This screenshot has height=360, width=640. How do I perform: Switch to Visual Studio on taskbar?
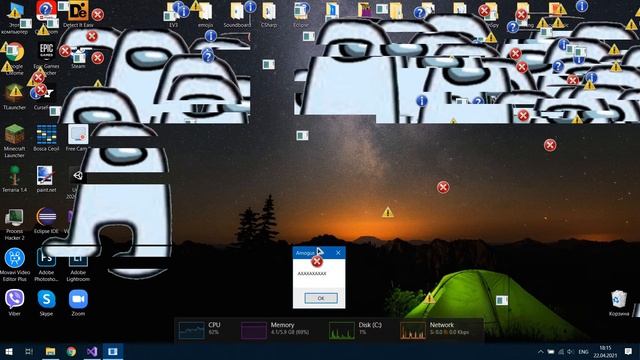pyautogui.click(x=92, y=351)
